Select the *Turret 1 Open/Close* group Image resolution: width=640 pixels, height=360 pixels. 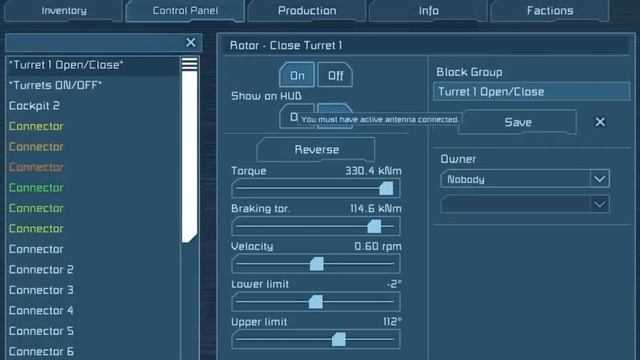[x=93, y=65]
